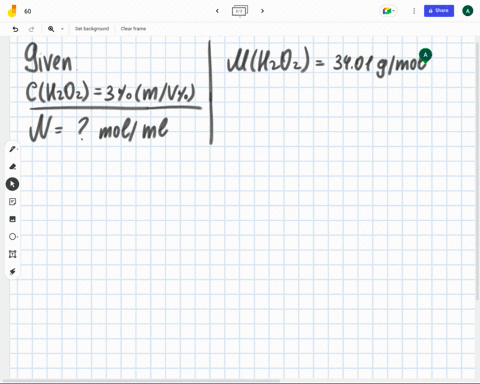Click the handwritten word "given"
The width and height of the screenshot is (480, 384).
[48, 58]
